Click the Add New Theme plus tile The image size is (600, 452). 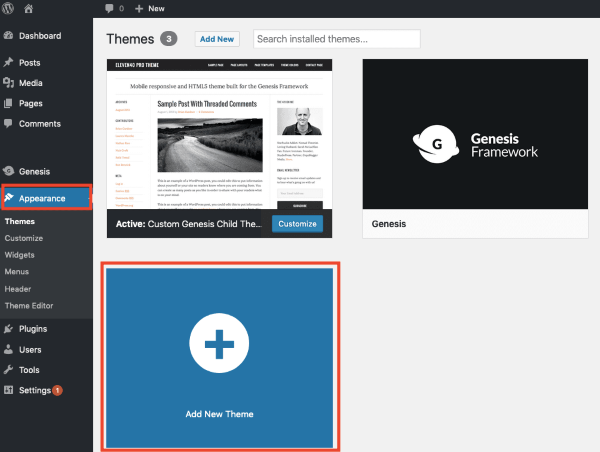(x=219, y=355)
